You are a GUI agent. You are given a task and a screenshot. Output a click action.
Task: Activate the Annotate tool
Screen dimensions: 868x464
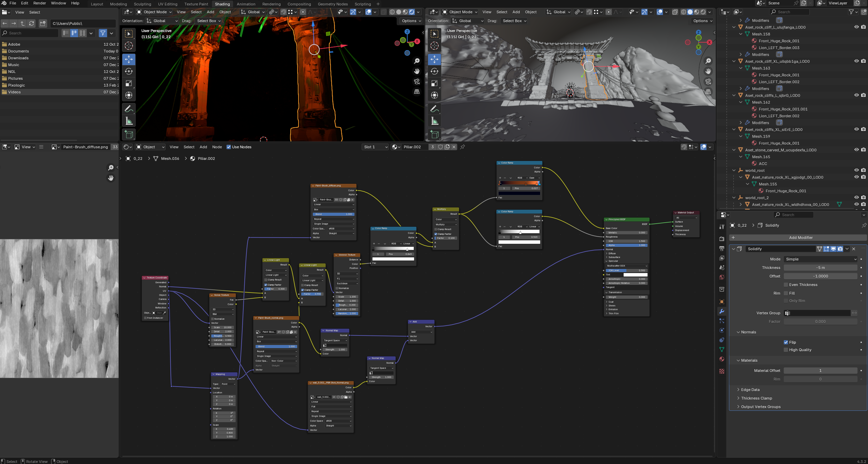tap(129, 108)
